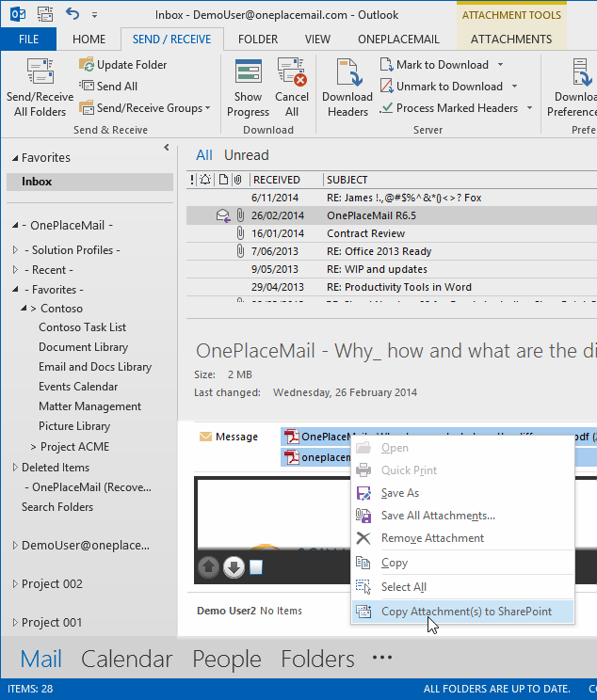Image resolution: width=597 pixels, height=700 pixels.
Task: Switch to the FOLDER ribbon tab
Action: click(257, 40)
